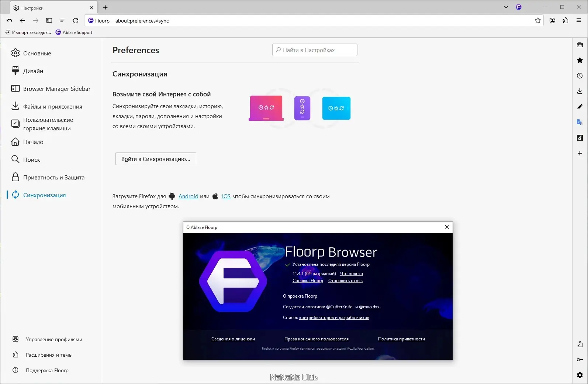The height and width of the screenshot is (384, 588).
Task: Open the downloads panel in the side strip
Action: point(580,91)
